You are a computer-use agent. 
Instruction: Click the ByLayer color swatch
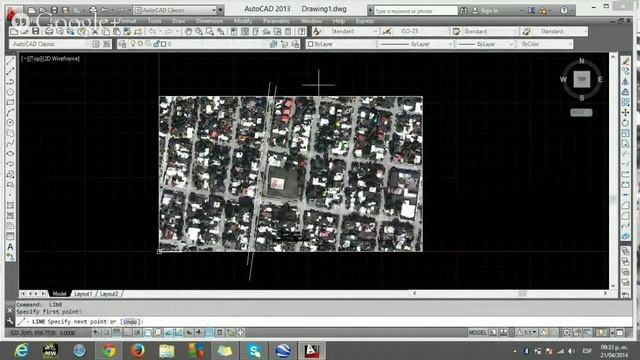click(x=310, y=44)
